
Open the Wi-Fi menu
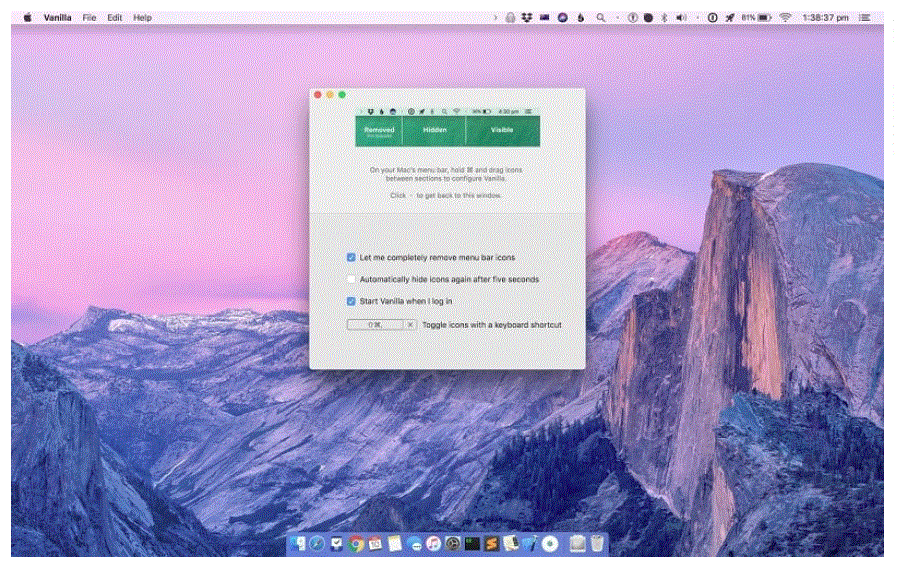(785, 18)
